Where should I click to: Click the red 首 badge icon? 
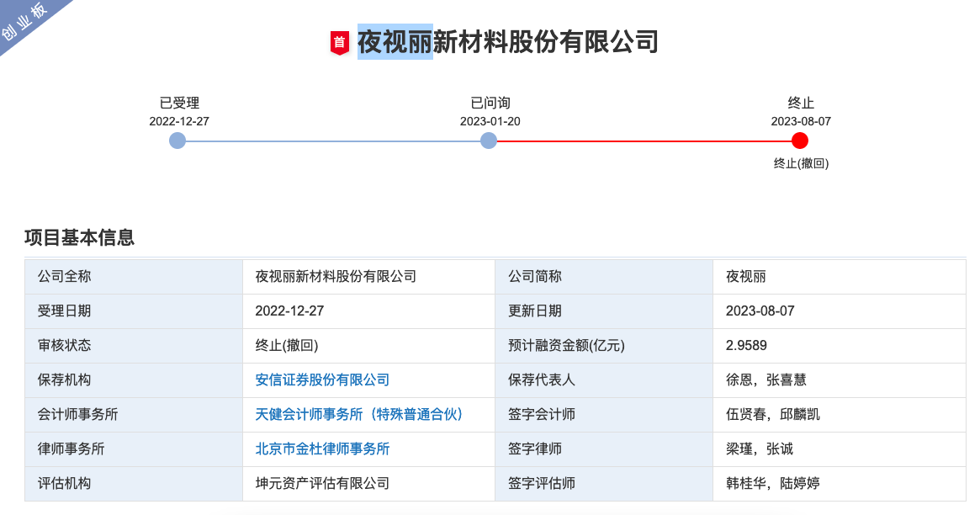tap(339, 43)
